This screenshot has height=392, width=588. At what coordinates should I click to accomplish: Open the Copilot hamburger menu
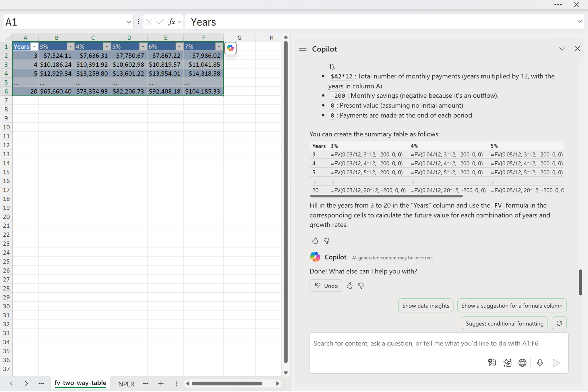303,49
